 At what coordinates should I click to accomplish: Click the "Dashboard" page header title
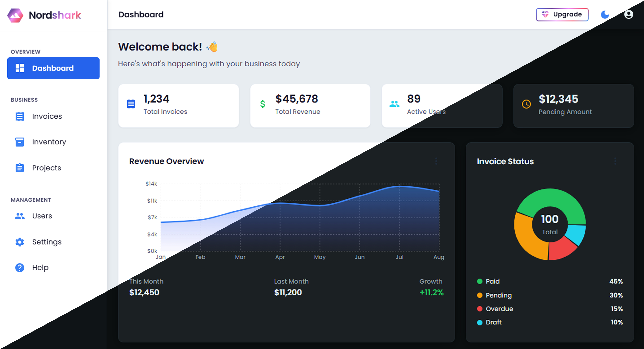[141, 14]
